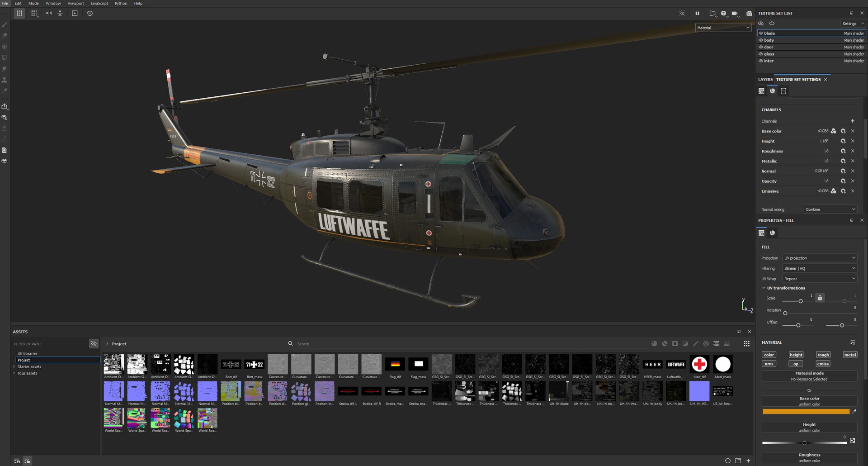Filter assets by brushes icon
The height and width of the screenshot is (466, 868).
696,344
